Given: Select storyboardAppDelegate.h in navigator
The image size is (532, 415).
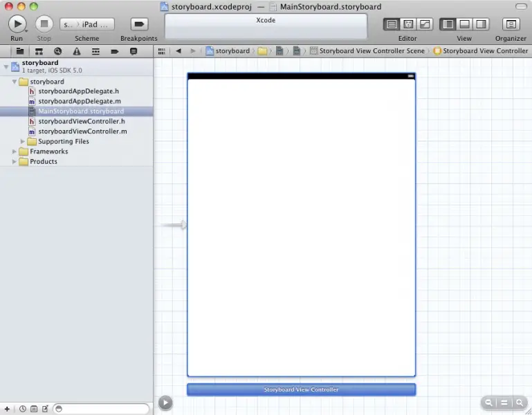Looking at the screenshot, I should click(78, 91).
